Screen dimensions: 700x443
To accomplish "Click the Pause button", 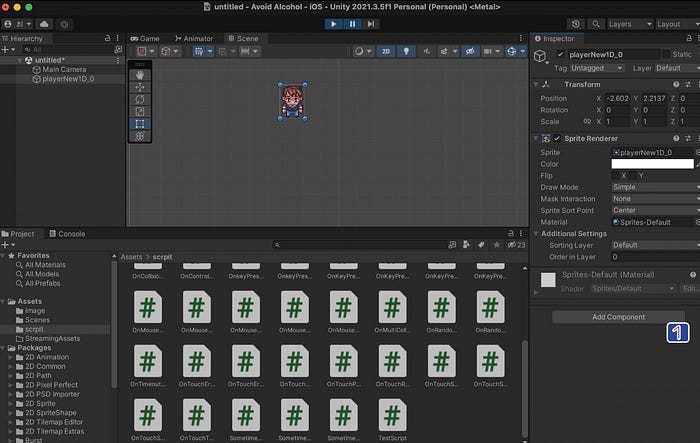I will [x=352, y=24].
